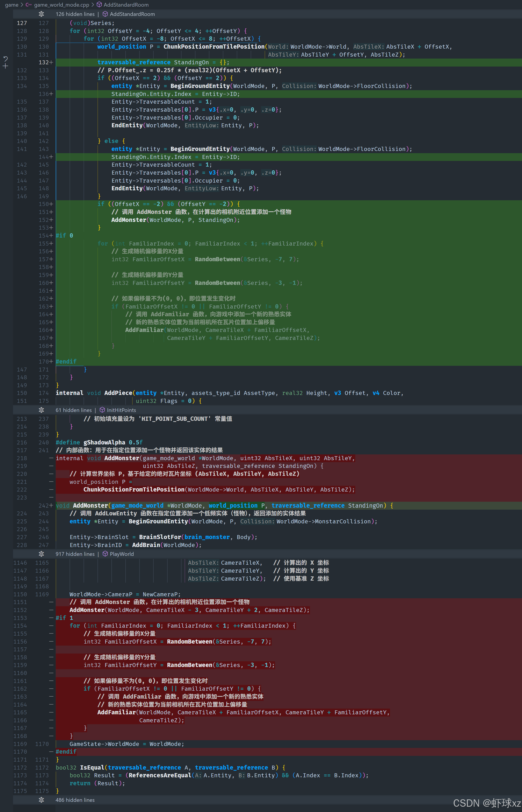Click the C++ file icon in breadcrumbs
Viewport: 522px width, 812px height.
pyautogui.click(x=29, y=5)
